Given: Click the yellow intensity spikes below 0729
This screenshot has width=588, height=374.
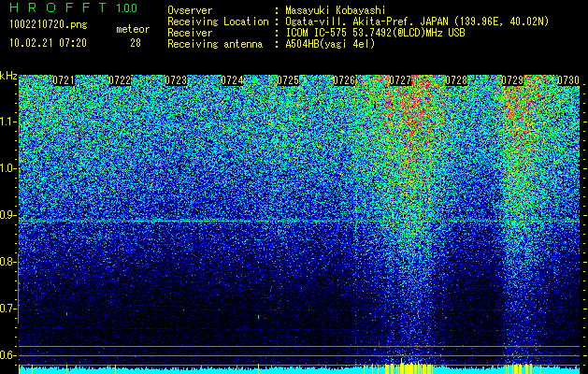Looking at the screenshot, I should pos(520,368).
